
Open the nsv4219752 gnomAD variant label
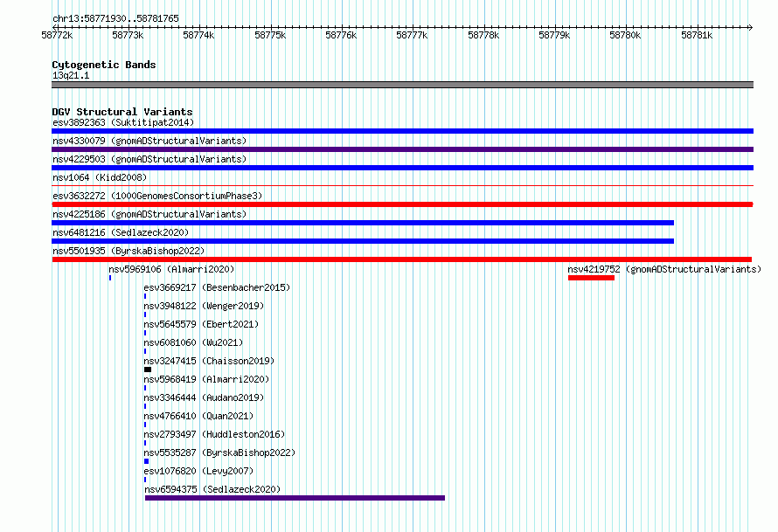point(664,269)
